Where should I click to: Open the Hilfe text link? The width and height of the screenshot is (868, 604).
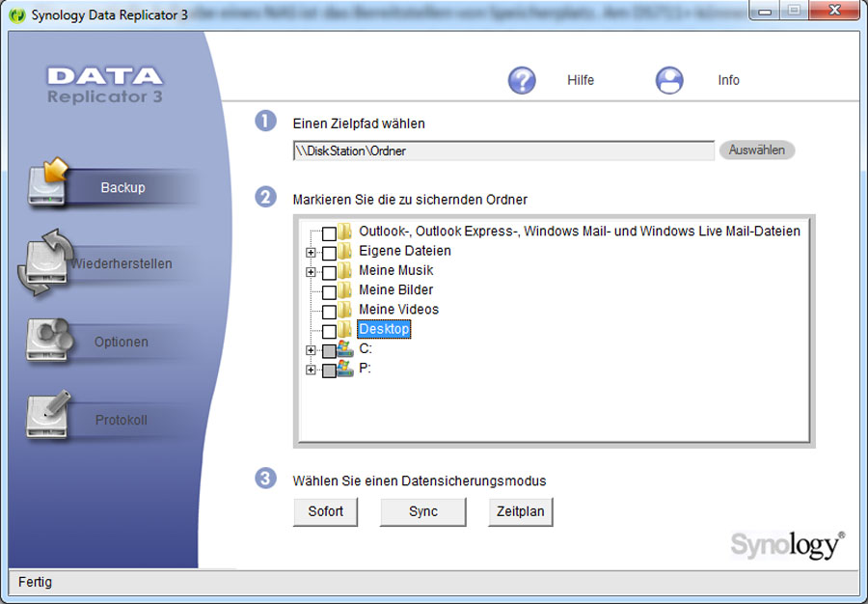pos(581,80)
